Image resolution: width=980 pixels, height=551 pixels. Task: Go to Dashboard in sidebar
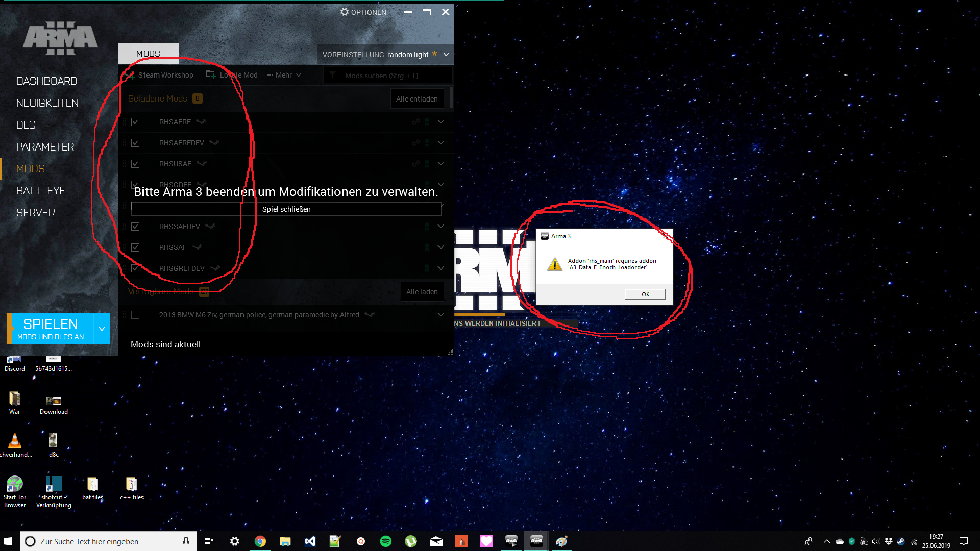pyautogui.click(x=46, y=81)
